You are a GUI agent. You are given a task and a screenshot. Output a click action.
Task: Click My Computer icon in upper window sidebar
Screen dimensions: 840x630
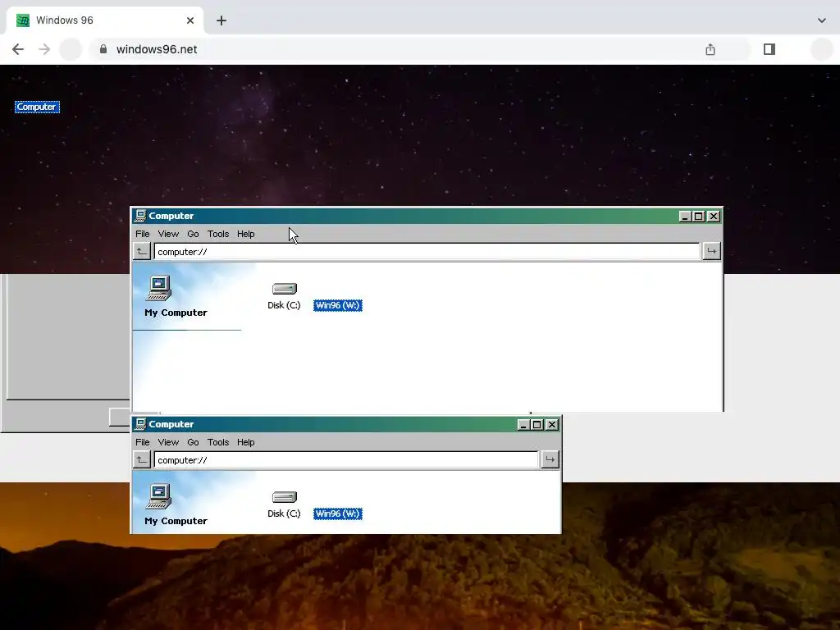(x=159, y=288)
